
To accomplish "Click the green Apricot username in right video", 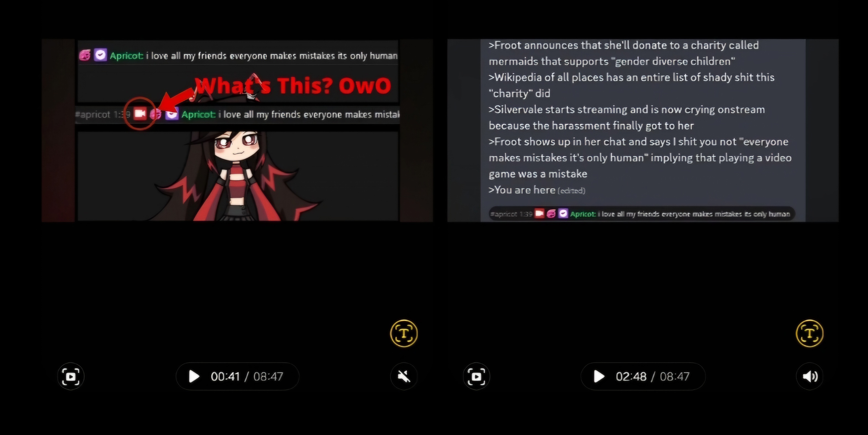I will click(x=583, y=214).
